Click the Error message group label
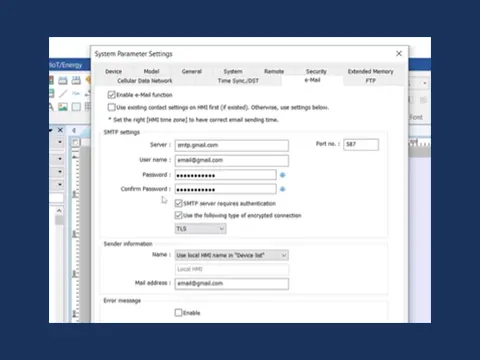Image resolution: width=480 pixels, height=360 pixels. [122, 301]
